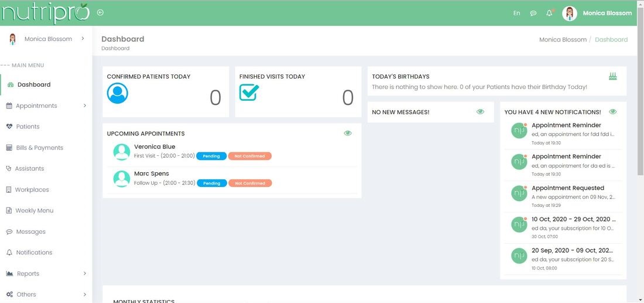This screenshot has width=644, height=303.
Task: Click the finished visits checkmark icon
Action: click(x=249, y=93)
